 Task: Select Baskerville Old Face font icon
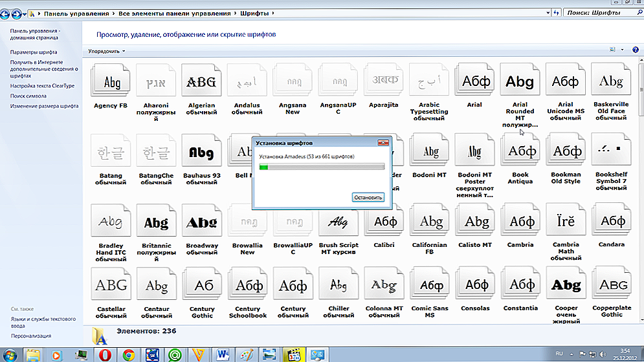611,80
